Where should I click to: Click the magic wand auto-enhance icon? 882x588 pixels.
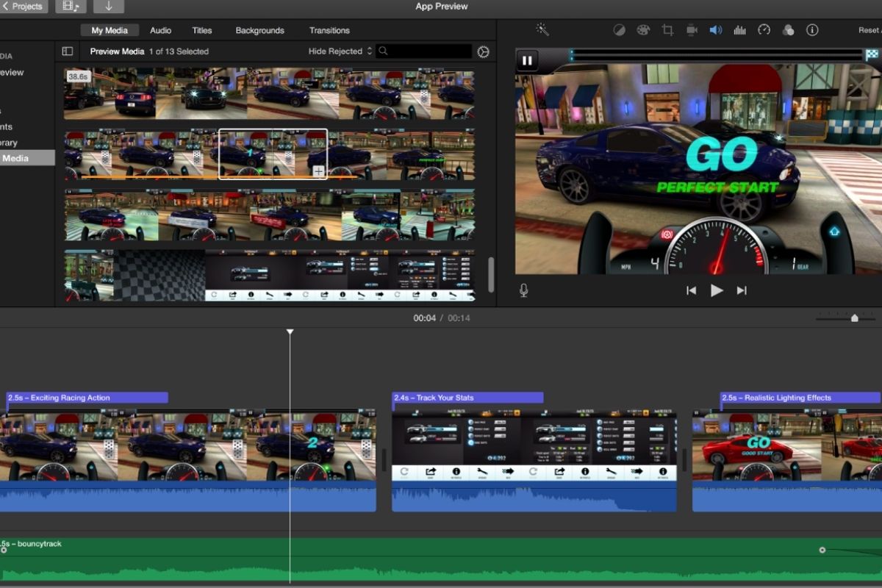[542, 30]
